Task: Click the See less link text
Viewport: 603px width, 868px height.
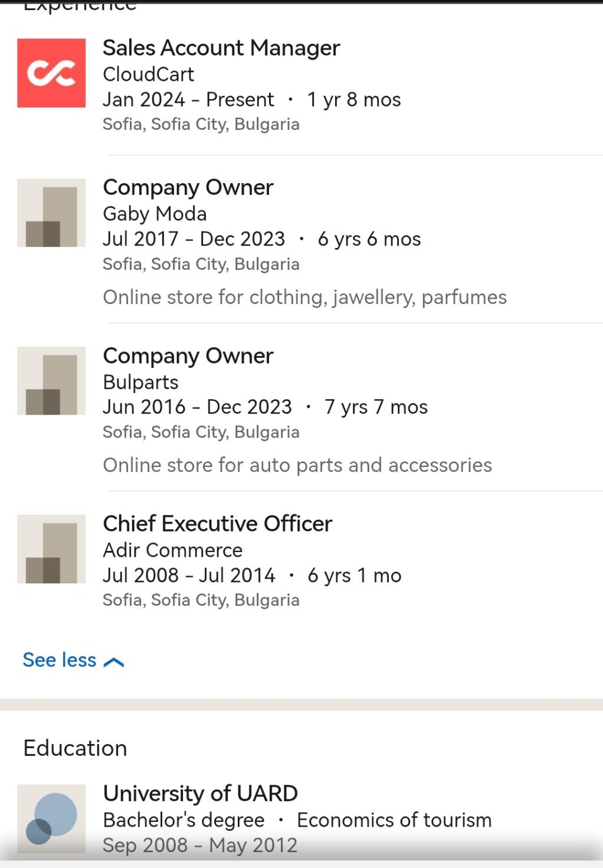Action: (x=59, y=660)
